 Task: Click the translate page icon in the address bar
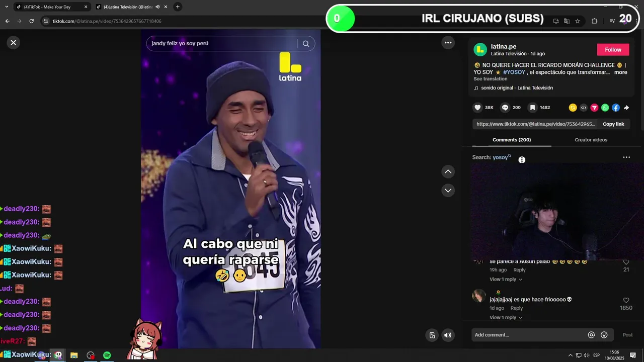tap(567, 21)
